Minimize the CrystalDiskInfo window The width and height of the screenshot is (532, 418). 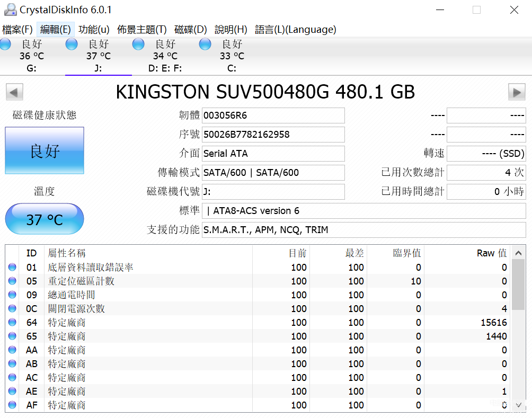[440, 10]
